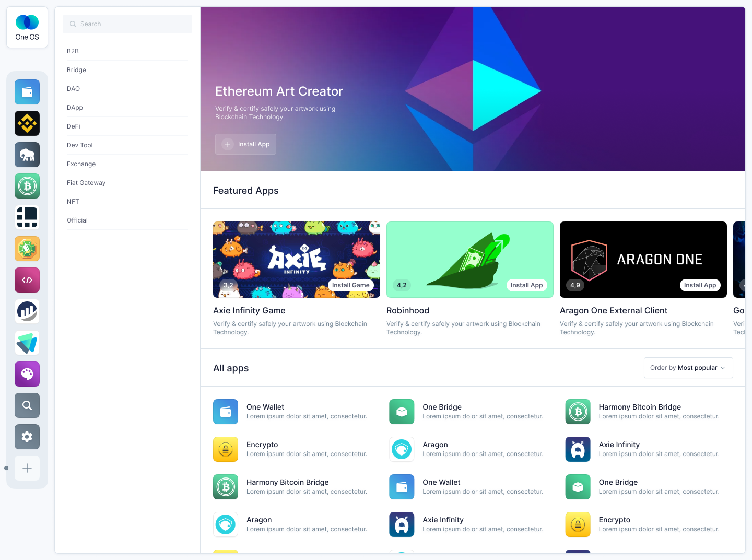Click the search magnifier dock icon
752x560 pixels.
(x=27, y=405)
